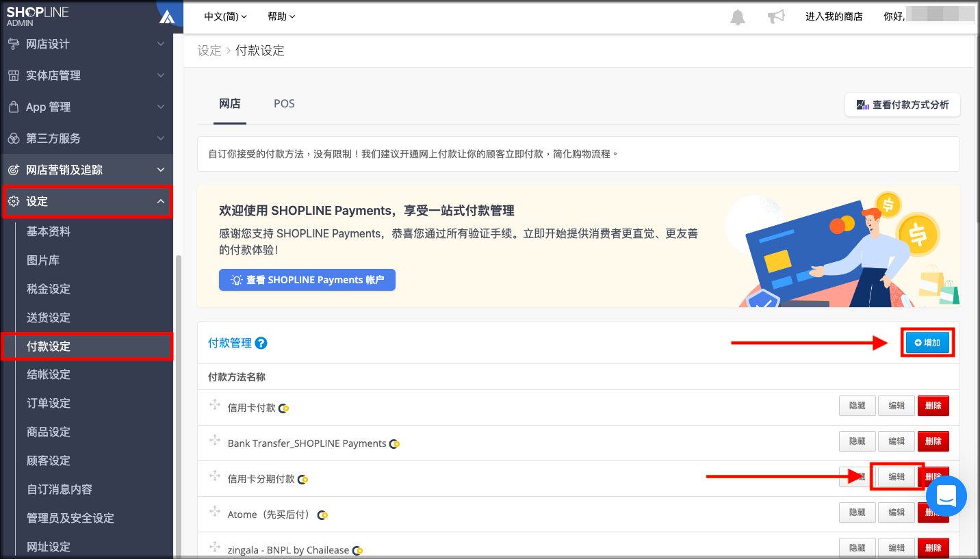This screenshot has height=559, width=980.
Task: Click 查看付款方式分析 button
Action: (903, 105)
